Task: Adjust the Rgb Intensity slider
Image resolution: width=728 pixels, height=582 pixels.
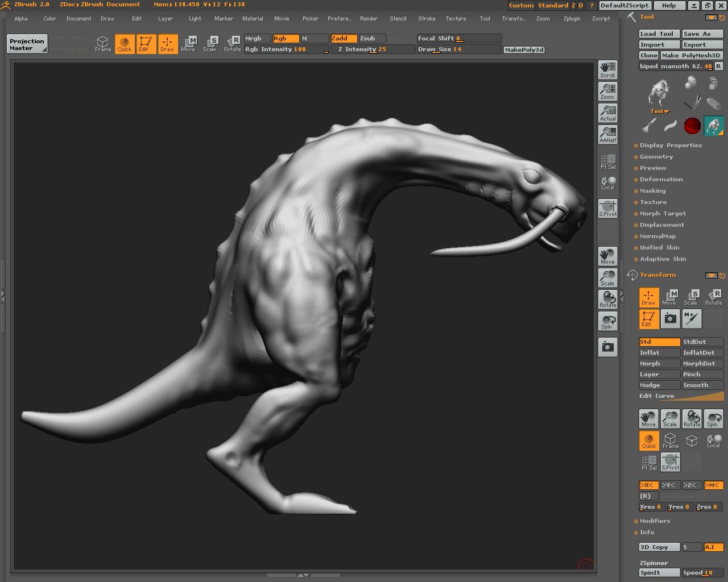Action: point(286,49)
